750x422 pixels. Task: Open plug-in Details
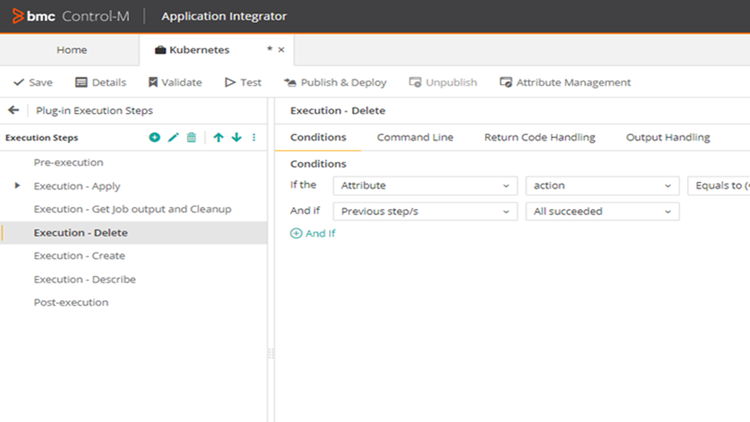(101, 82)
